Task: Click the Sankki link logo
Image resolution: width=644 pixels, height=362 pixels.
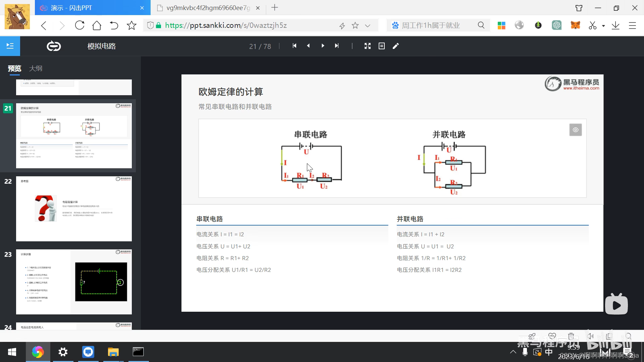Action: click(x=54, y=46)
